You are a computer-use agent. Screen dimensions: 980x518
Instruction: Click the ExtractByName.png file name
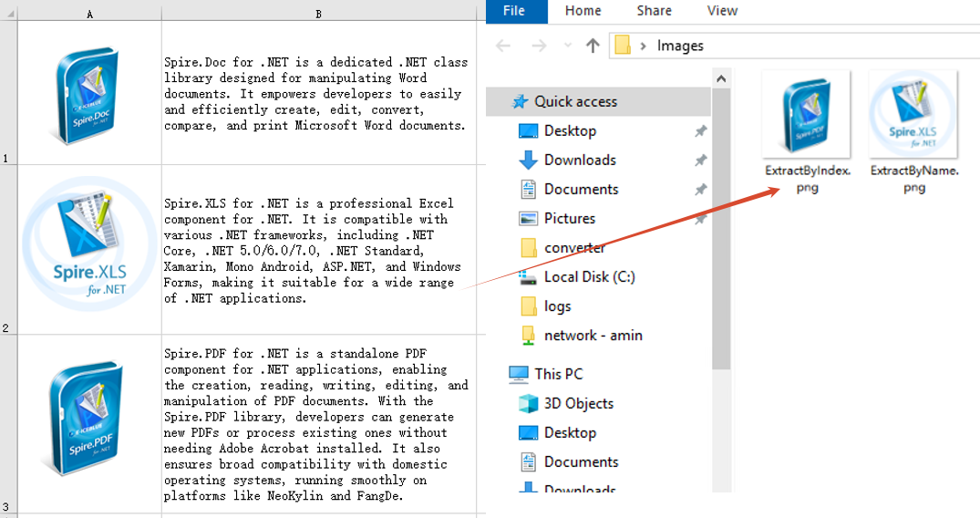coord(914,179)
